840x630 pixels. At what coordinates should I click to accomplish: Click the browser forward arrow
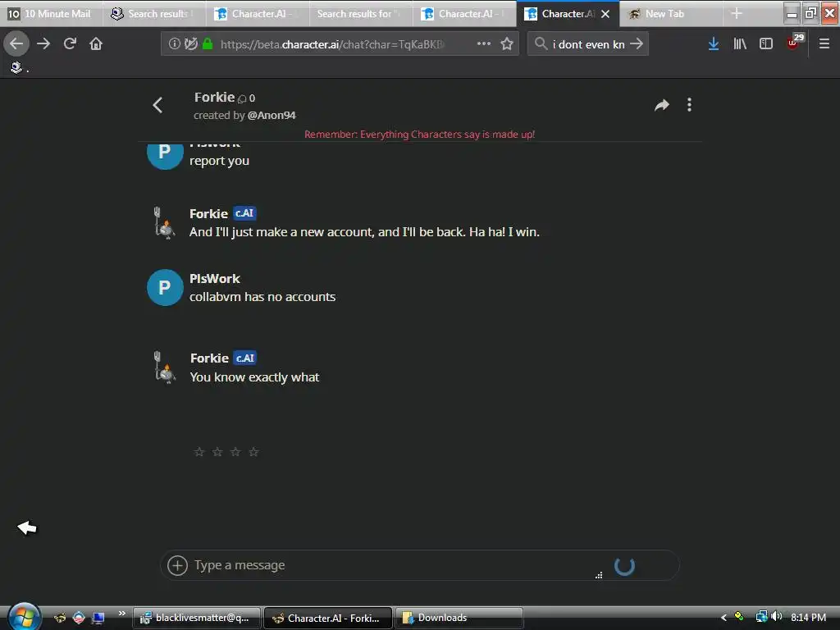click(x=43, y=43)
